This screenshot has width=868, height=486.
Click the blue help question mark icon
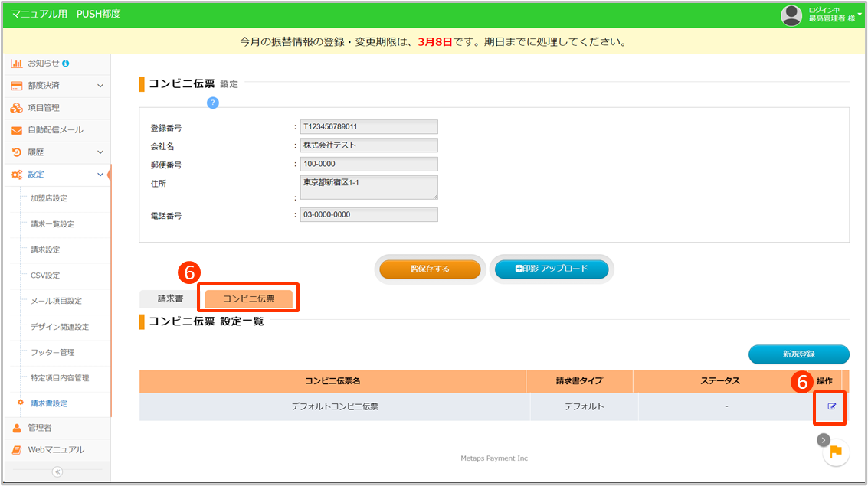(213, 103)
